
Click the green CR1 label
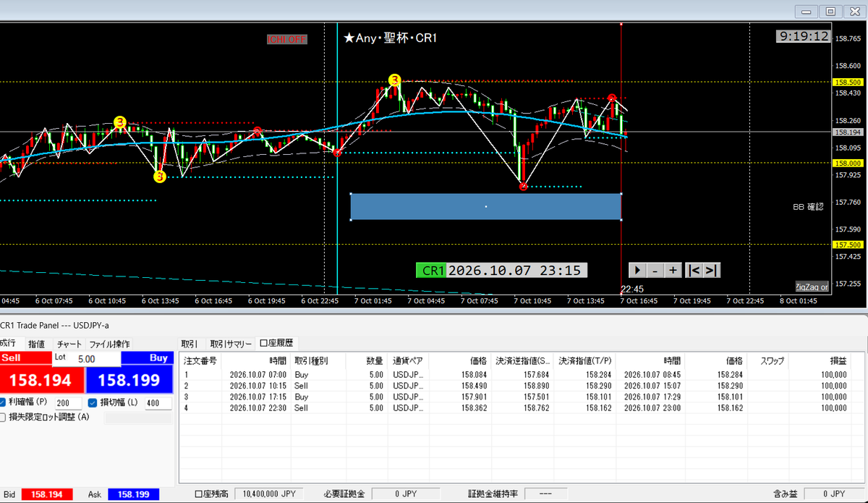[432, 270]
